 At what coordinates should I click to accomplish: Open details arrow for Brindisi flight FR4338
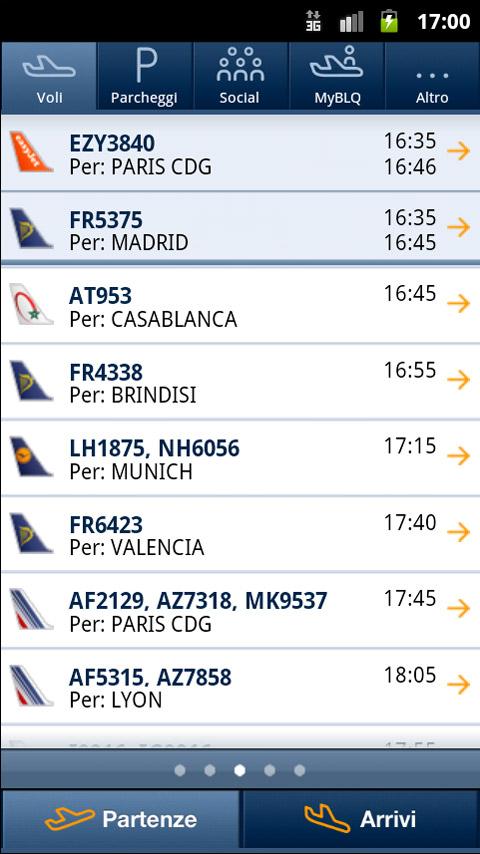[459, 380]
